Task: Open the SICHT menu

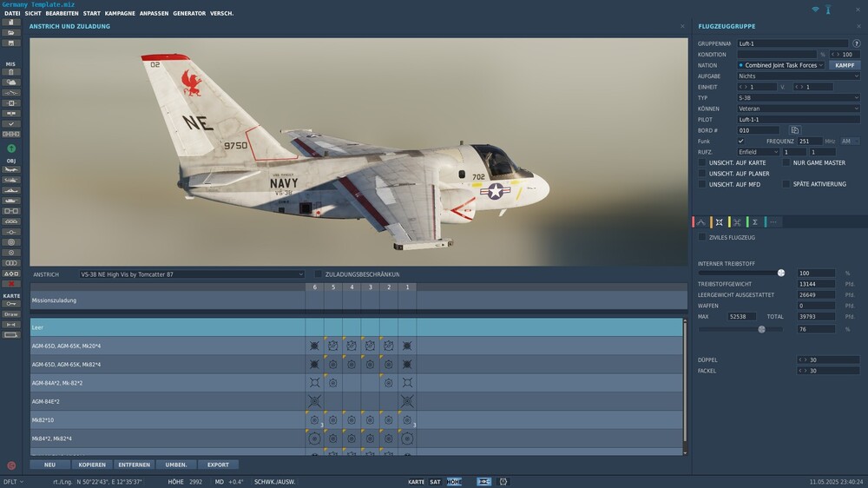Action: (x=33, y=13)
